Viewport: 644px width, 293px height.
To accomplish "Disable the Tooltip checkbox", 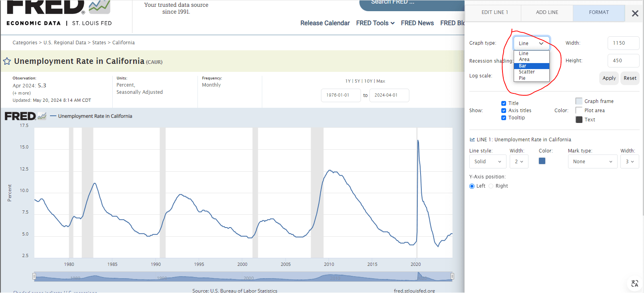I will click(504, 118).
